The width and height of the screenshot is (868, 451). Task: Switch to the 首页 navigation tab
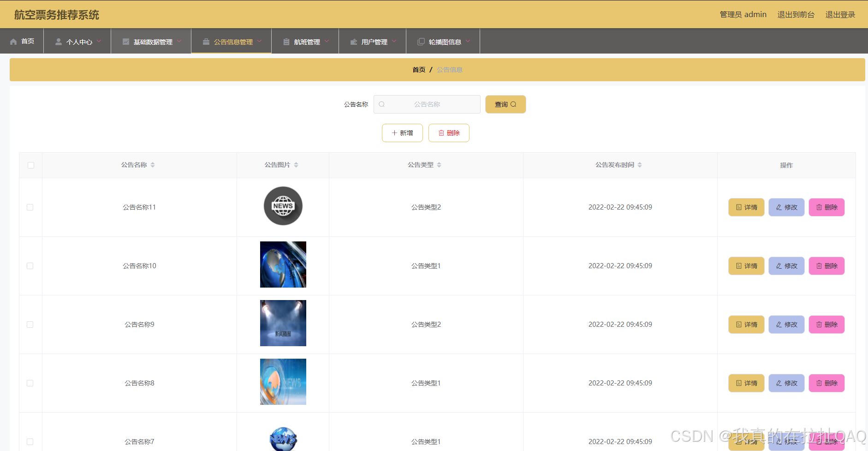(x=22, y=41)
